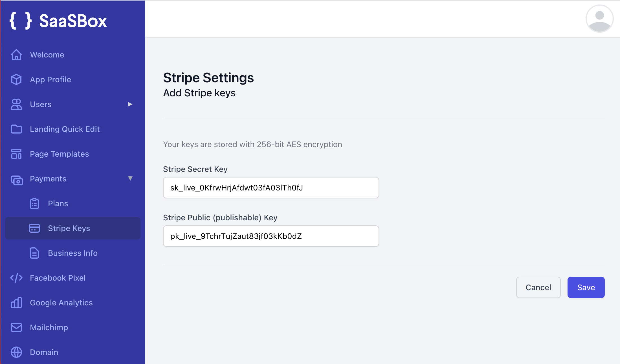Focus the Stripe Public Key field
Image resolution: width=620 pixels, height=364 pixels.
pyautogui.click(x=271, y=236)
